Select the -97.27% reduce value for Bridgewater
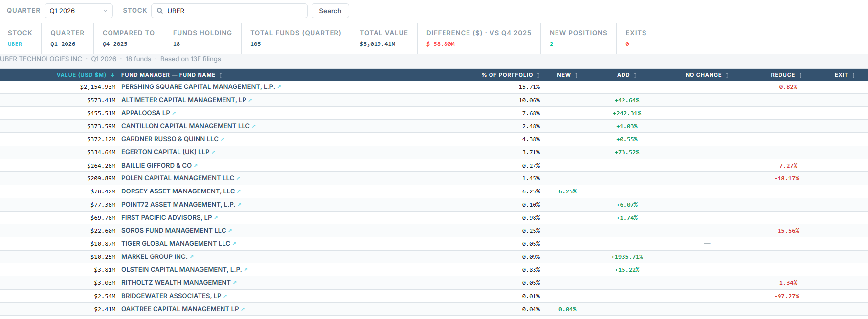The height and width of the screenshot is (319, 868). pos(786,296)
